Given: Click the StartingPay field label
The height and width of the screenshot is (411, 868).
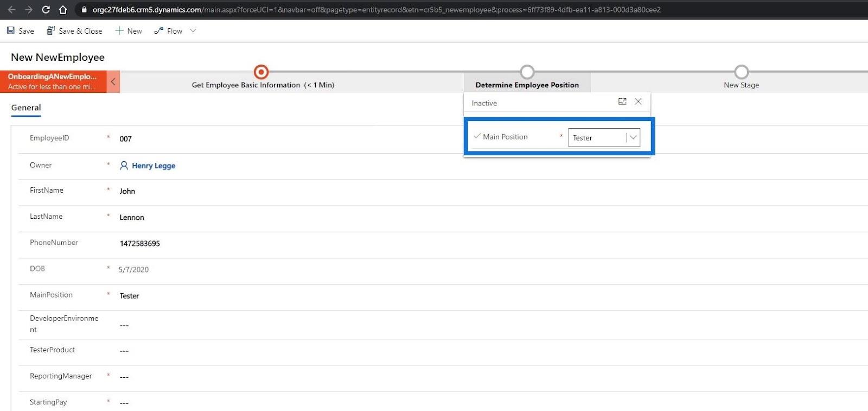Looking at the screenshot, I should [x=48, y=402].
